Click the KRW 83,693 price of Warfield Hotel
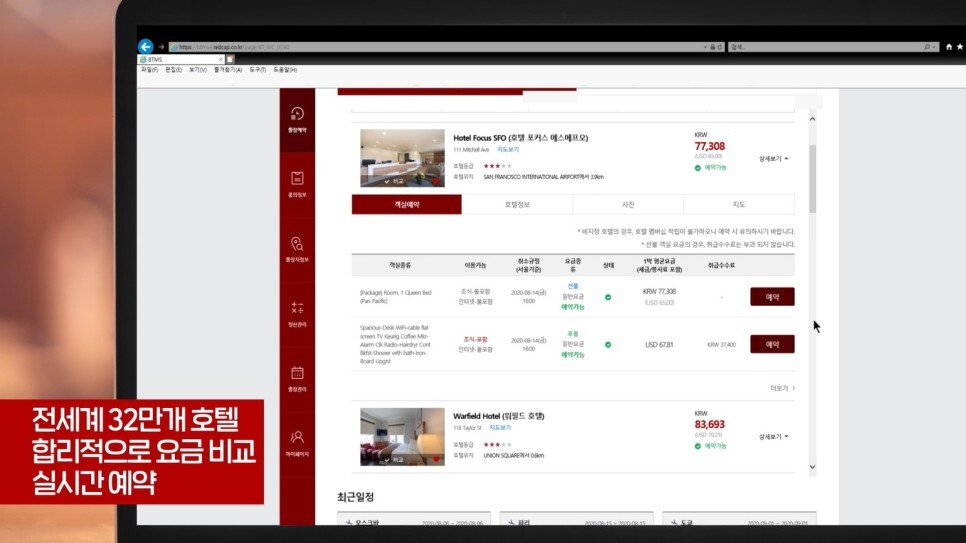The image size is (966, 543). coord(709,425)
